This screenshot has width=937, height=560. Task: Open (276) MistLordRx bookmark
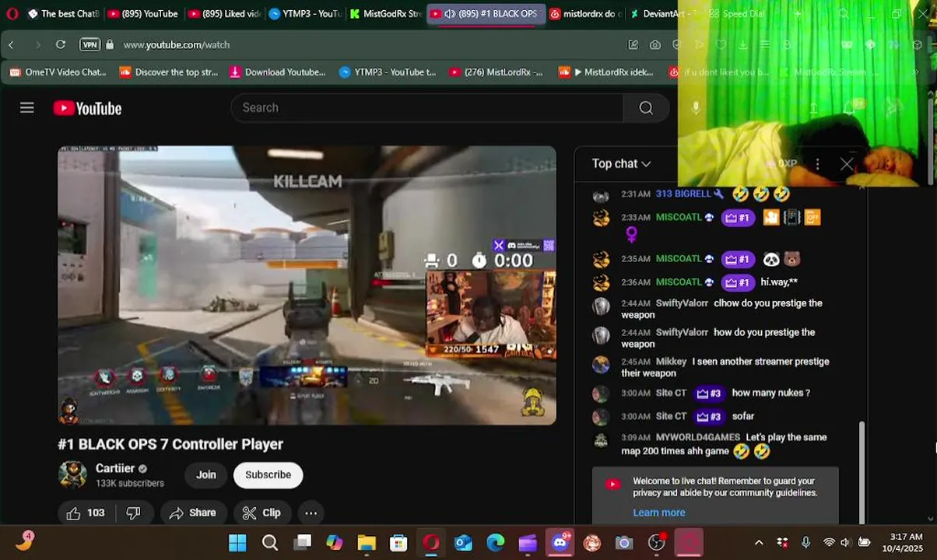(x=496, y=72)
